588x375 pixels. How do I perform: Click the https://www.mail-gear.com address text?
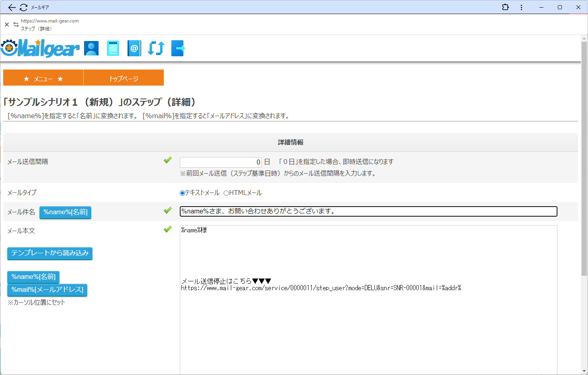50,21
